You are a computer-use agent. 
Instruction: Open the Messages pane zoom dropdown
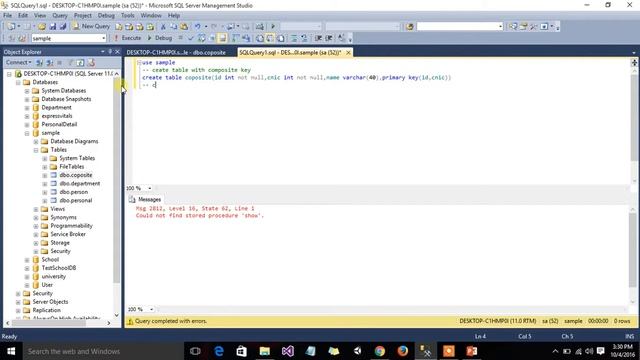[x=151, y=309]
